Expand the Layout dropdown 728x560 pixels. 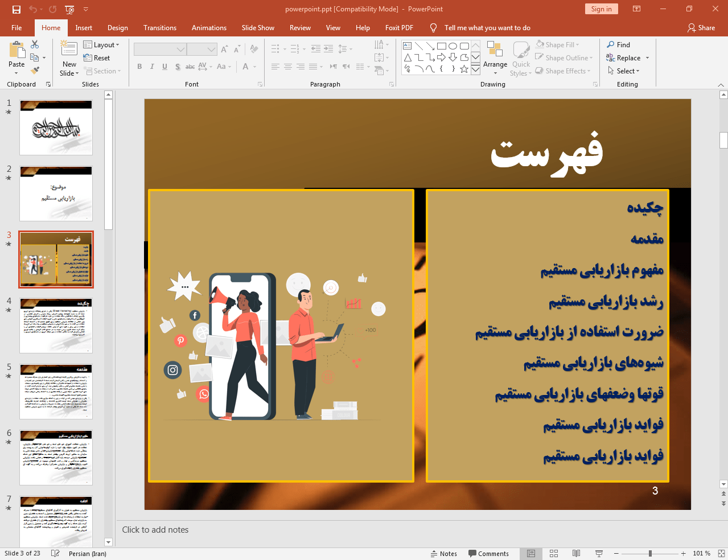(101, 45)
